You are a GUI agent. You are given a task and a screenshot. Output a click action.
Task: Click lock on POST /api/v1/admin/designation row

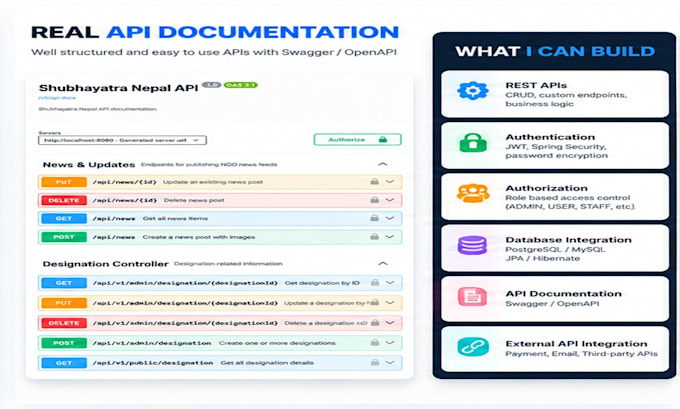[375, 343]
